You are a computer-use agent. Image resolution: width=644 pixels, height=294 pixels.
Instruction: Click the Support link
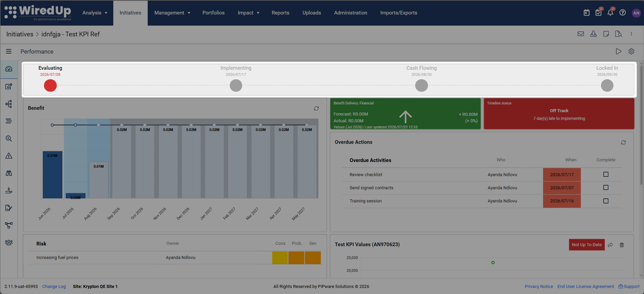(x=629, y=287)
